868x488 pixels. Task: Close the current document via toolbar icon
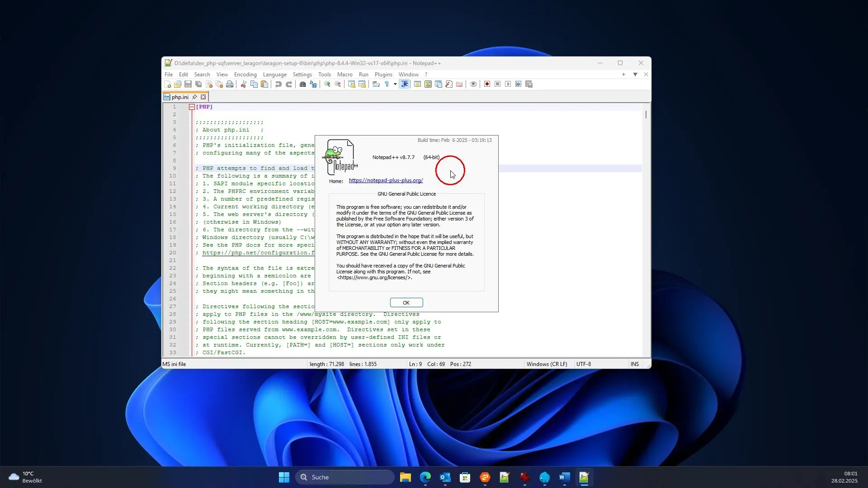click(209, 84)
